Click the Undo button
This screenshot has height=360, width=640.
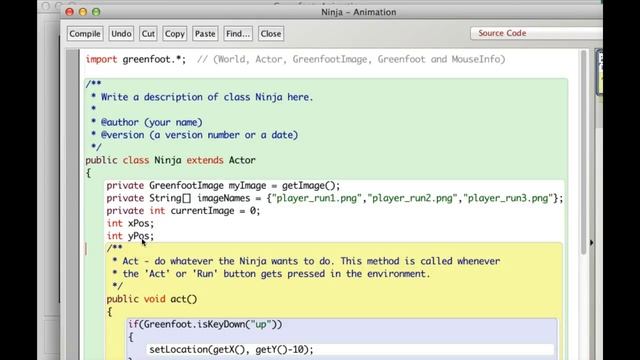coord(121,34)
